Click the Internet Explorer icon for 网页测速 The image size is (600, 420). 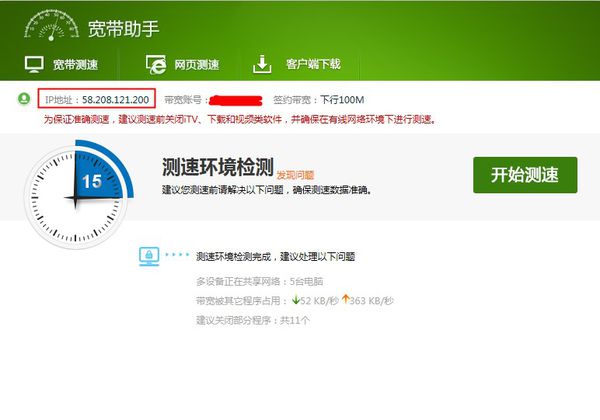156,64
